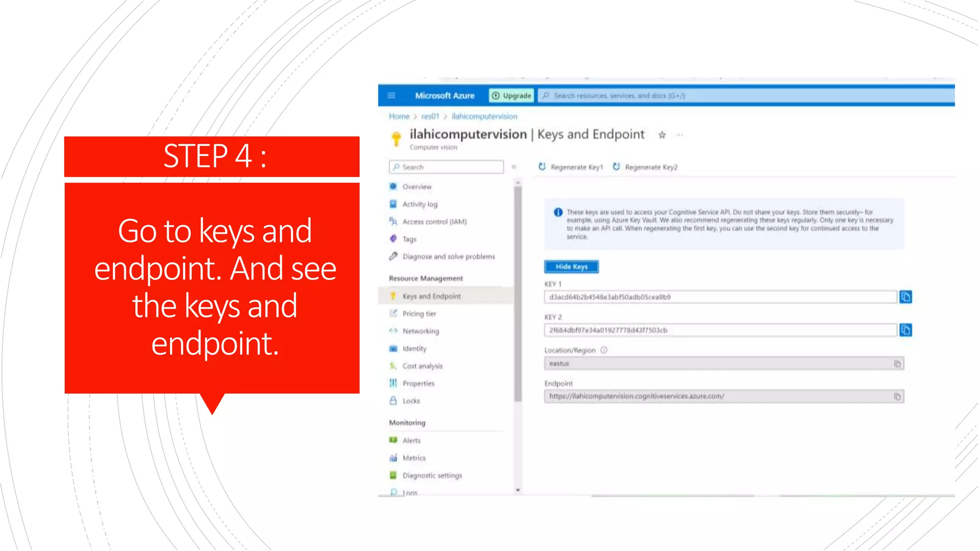
Task: Go to res01 breadcrumb link
Action: 430,116
